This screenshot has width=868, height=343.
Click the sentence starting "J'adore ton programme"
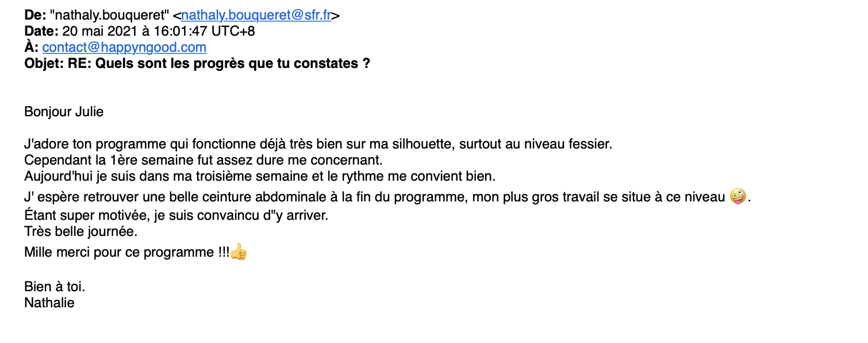(318, 143)
